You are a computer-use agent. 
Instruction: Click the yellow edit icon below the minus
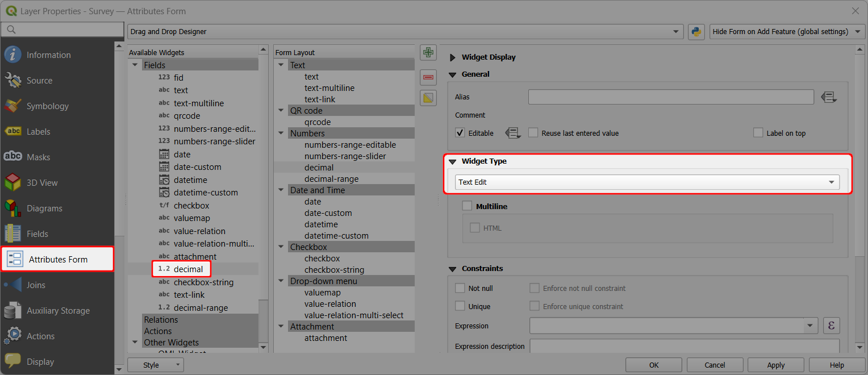click(x=428, y=97)
